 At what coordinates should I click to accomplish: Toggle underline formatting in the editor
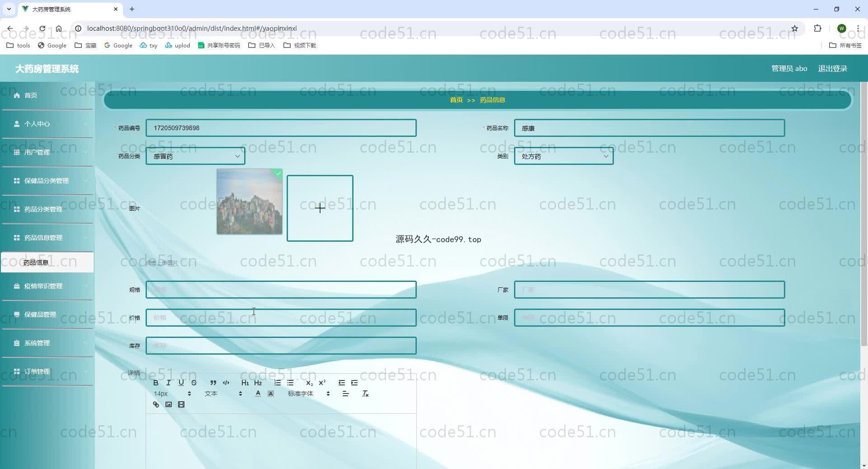181,383
